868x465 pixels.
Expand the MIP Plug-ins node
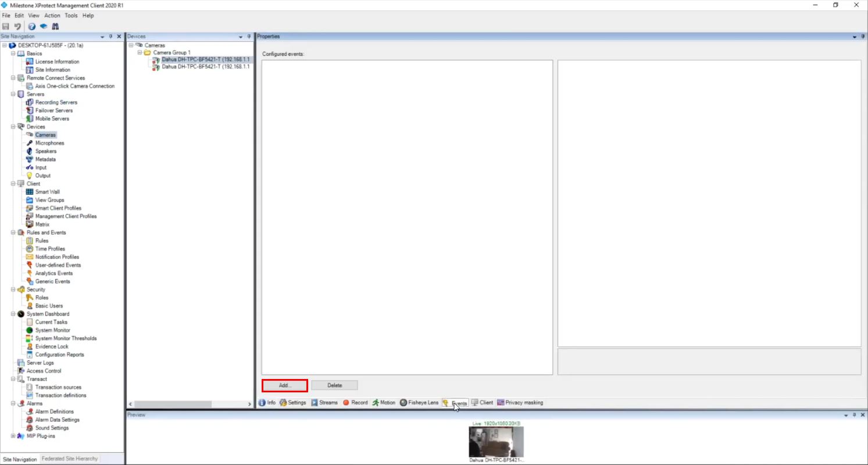click(13, 436)
